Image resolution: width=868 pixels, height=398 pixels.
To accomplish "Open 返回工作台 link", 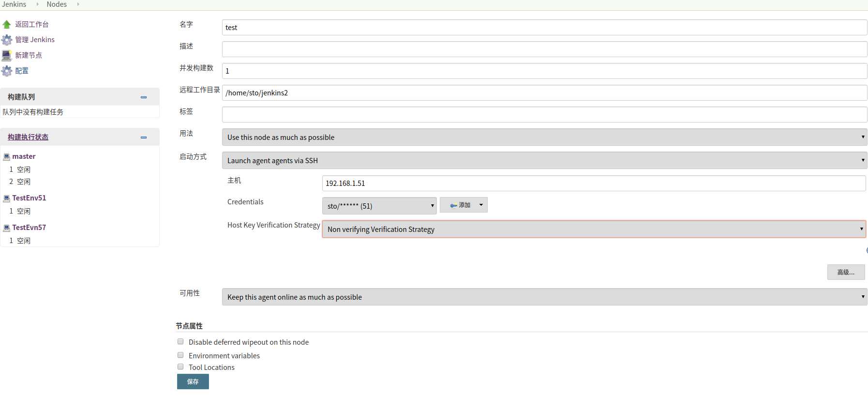I will 31,24.
